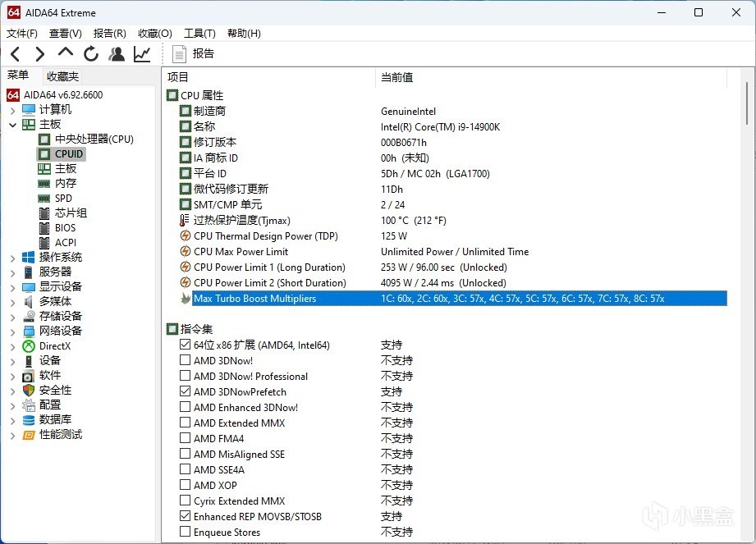Viewport: 756px width, 544px height.
Task: Refresh the page with the circular arrow icon
Action: tap(90, 54)
